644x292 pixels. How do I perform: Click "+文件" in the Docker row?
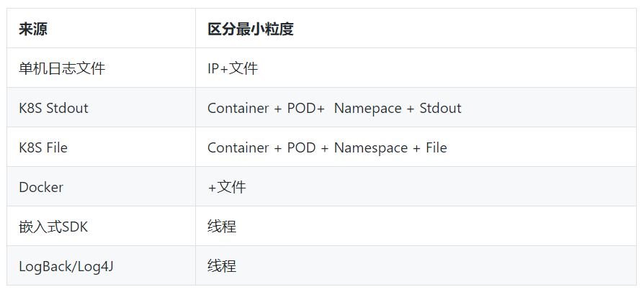(x=227, y=187)
